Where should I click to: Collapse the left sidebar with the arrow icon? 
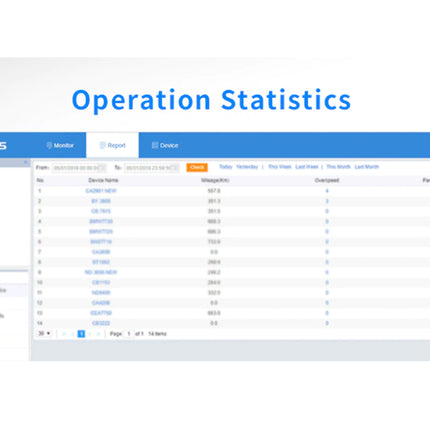[x=26, y=162]
